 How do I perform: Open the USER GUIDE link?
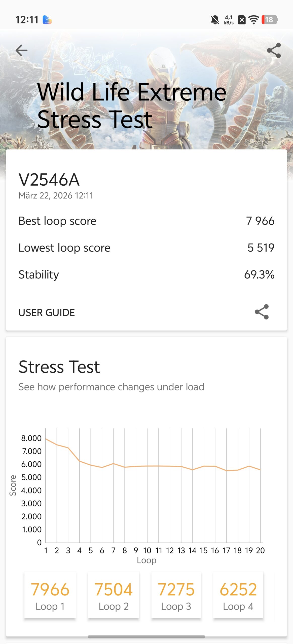point(47,312)
